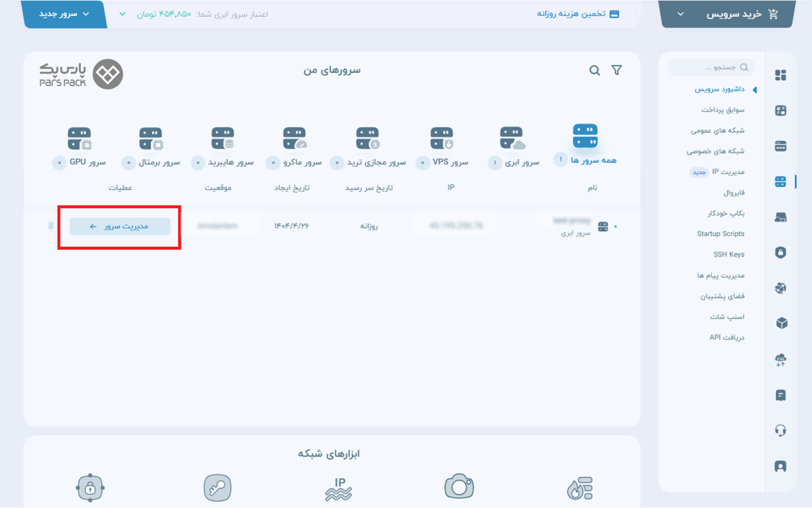The height and width of the screenshot is (508, 812).
Task: Click the Pars Pack logo
Action: pyautogui.click(x=81, y=74)
